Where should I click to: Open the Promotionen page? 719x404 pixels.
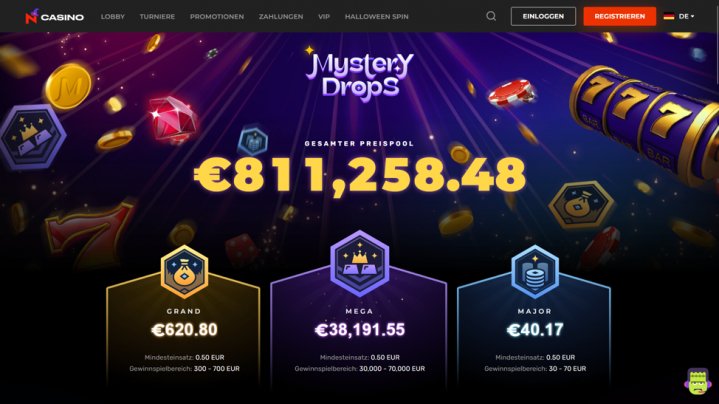pos(217,17)
